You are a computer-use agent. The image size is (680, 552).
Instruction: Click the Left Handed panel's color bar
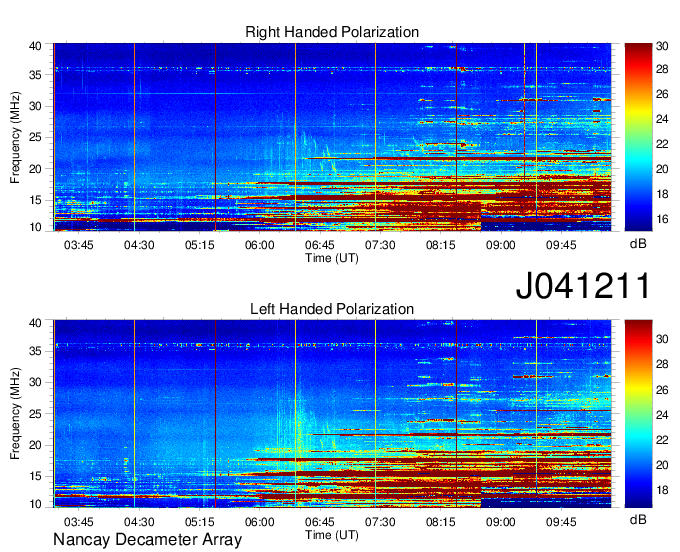[638, 414]
